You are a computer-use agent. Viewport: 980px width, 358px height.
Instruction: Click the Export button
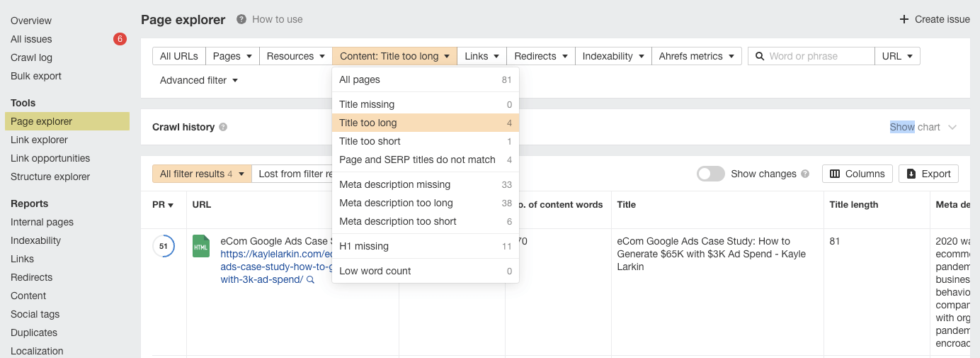pos(928,174)
